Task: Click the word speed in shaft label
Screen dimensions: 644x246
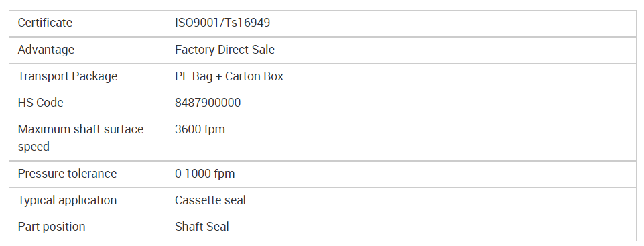Action: coord(34,147)
